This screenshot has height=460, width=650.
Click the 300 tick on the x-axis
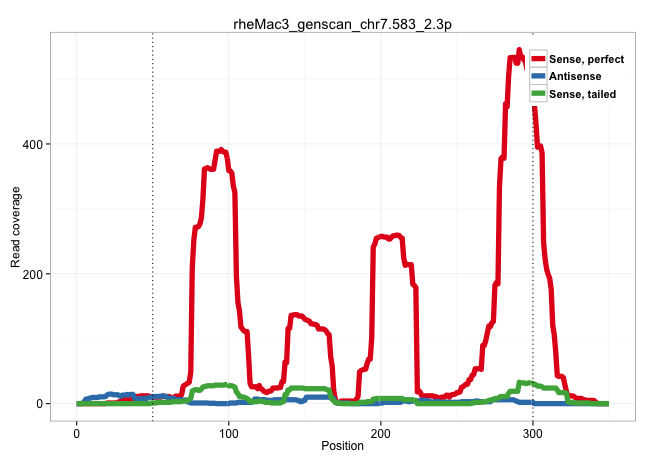[532, 431]
